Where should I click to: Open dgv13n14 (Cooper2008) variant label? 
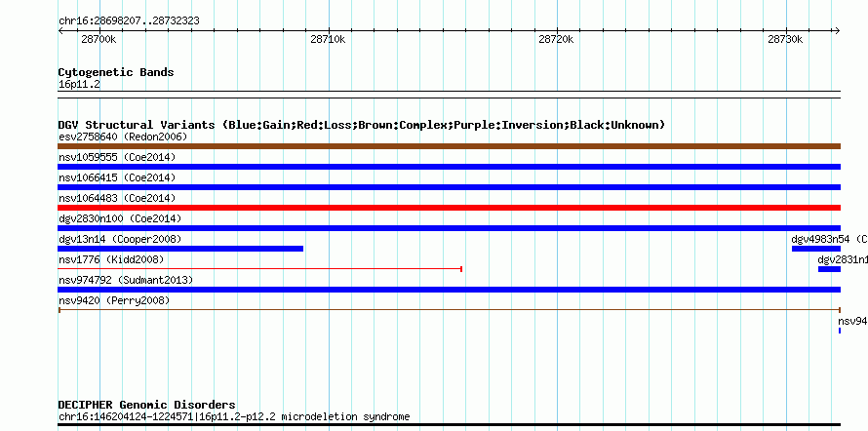pos(120,239)
